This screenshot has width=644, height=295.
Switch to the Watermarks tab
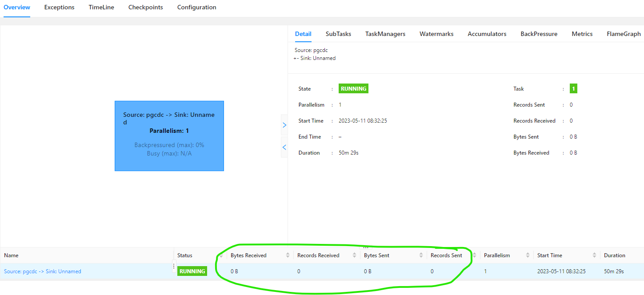(436, 34)
